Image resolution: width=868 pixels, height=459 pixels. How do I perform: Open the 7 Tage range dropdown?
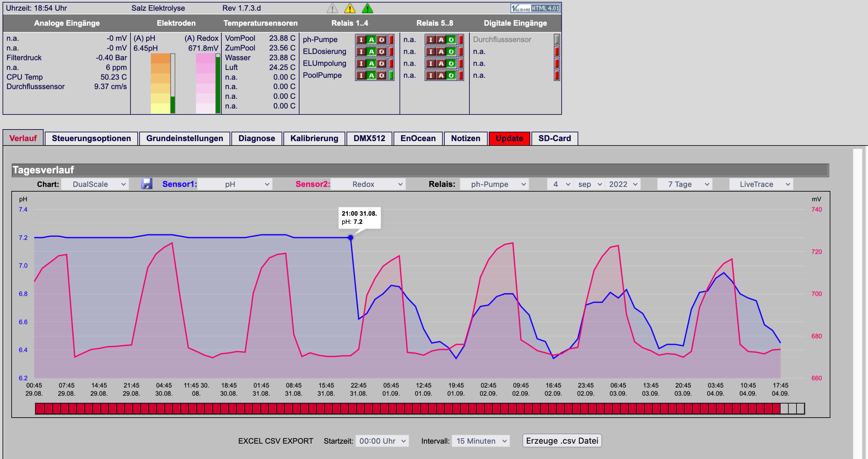pos(685,184)
